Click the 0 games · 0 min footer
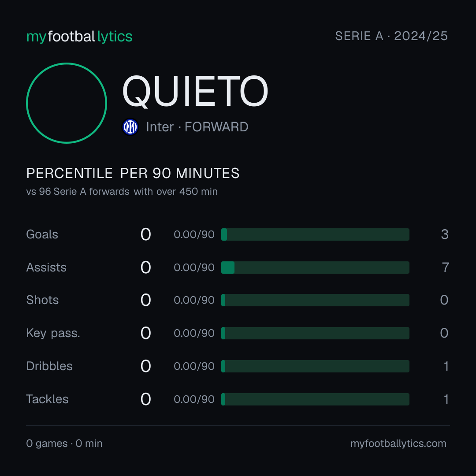Viewport: 476px width, 476px height. click(x=64, y=443)
